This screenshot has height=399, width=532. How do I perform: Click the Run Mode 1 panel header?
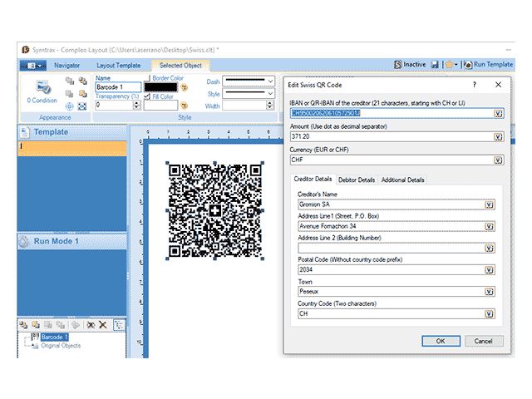[x=72, y=242]
